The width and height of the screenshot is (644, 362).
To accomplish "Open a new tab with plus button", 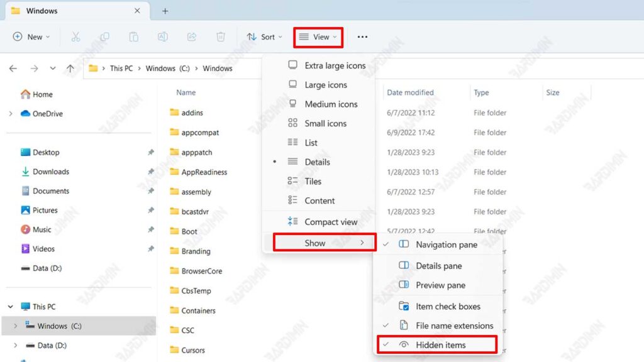I will point(165,11).
